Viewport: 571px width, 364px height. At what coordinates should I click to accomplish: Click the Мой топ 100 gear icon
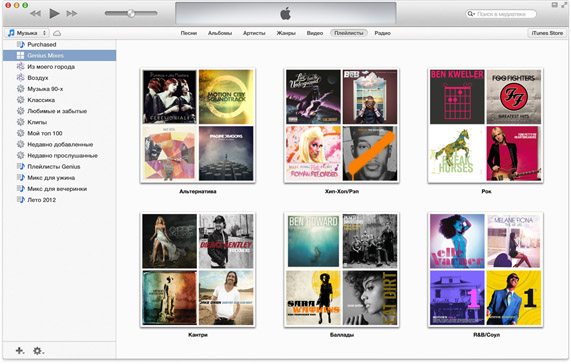point(20,133)
